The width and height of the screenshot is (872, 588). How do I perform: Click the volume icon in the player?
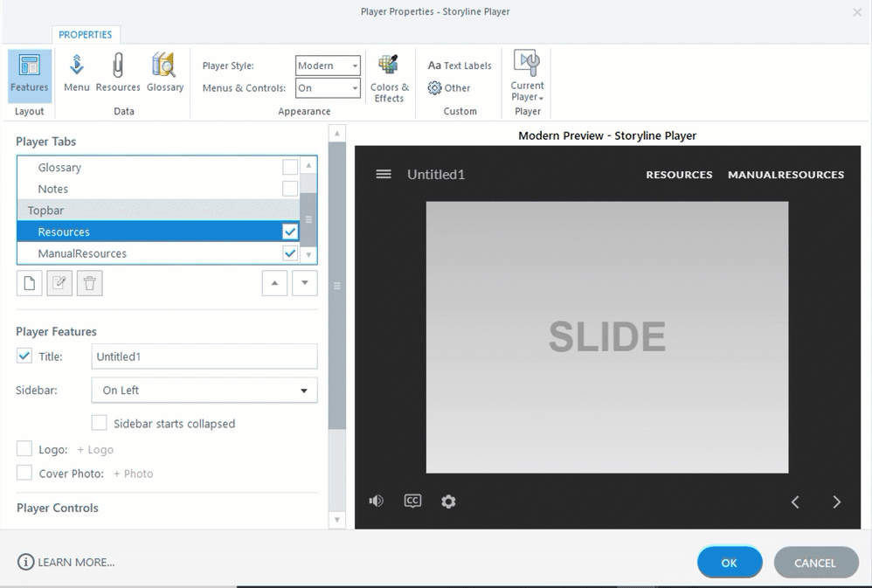(x=377, y=501)
